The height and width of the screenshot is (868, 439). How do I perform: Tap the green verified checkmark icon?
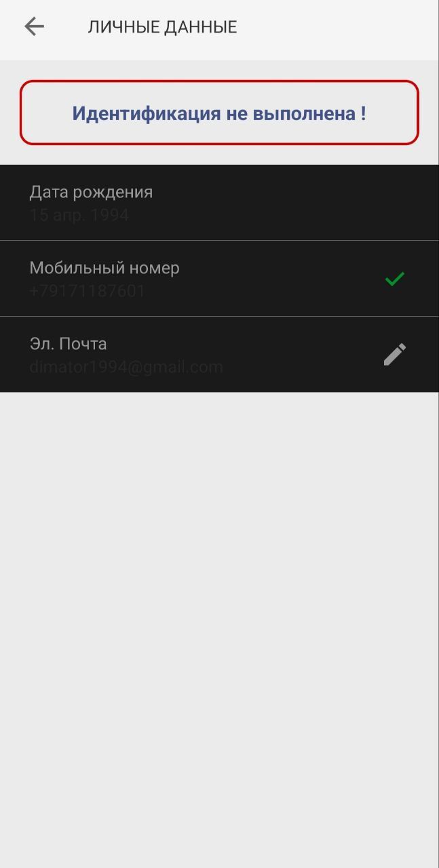[395, 279]
